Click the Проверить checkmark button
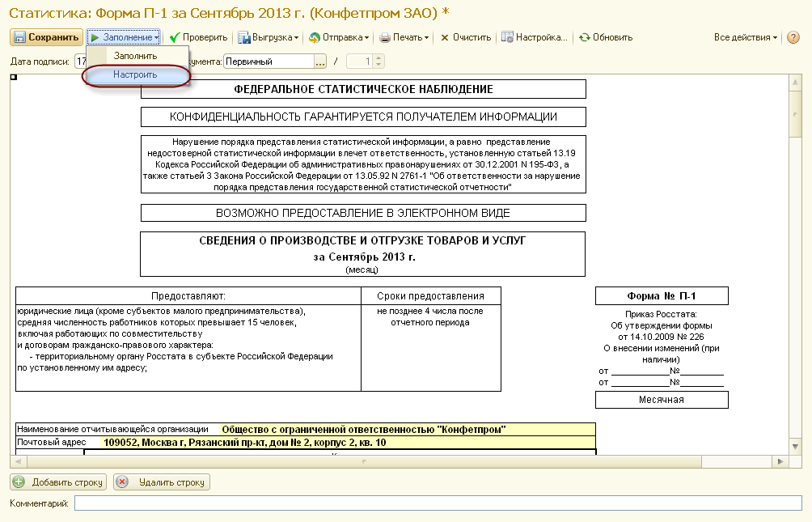The image size is (812, 522). tap(199, 37)
